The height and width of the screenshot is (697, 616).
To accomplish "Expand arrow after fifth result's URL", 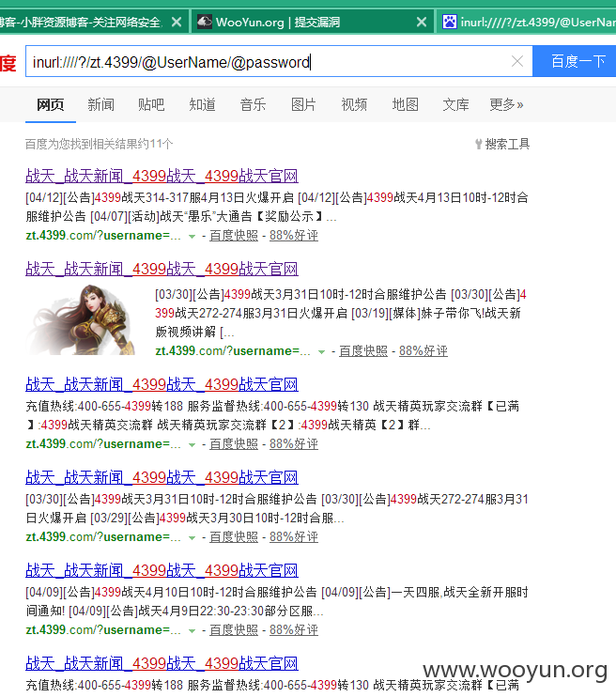I will tap(192, 630).
